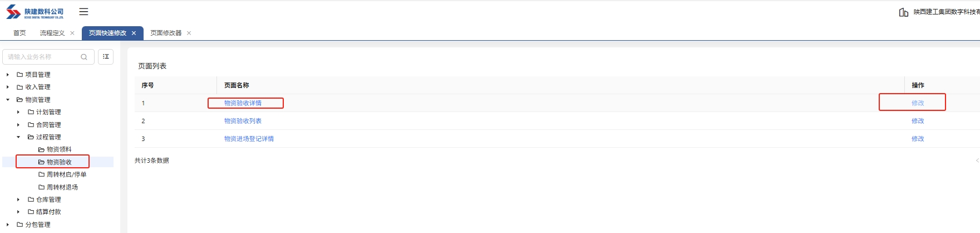Switch to the 页面修改器 tab
This screenshot has width=980, height=233.
tap(166, 33)
